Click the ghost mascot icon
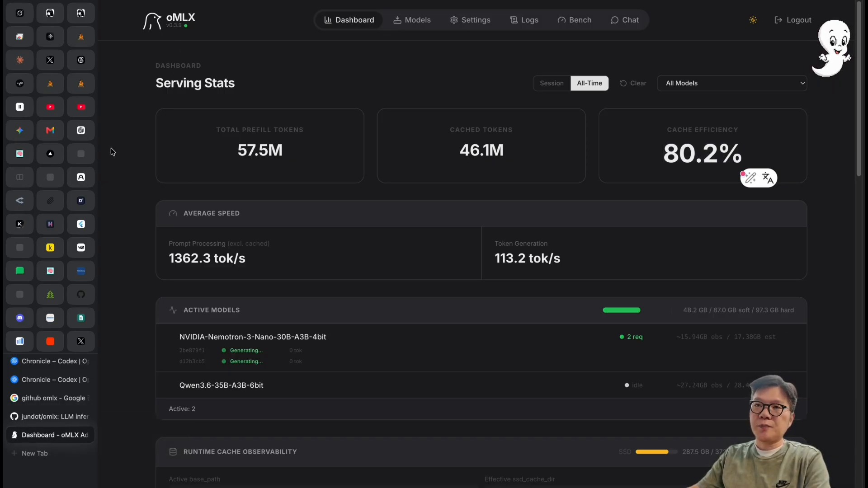Screen dimensions: 868x488 [832, 47]
